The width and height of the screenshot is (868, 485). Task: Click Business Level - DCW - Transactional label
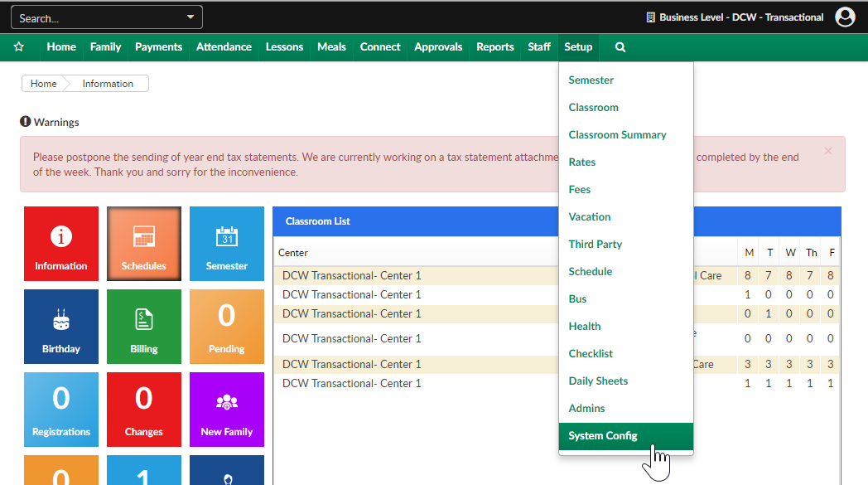pos(741,17)
